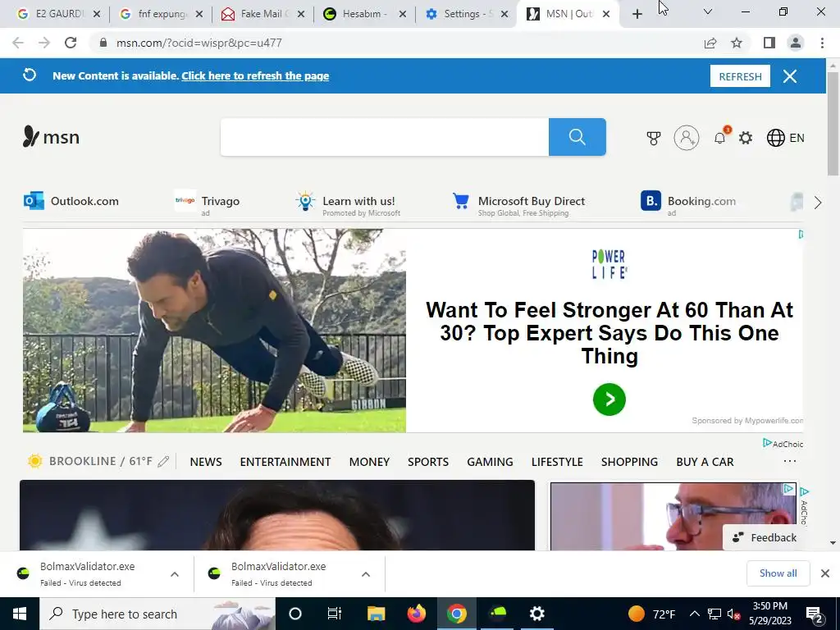This screenshot has width=840, height=630.
Task: Open File Explorer from the taskbar
Action: [x=376, y=614]
